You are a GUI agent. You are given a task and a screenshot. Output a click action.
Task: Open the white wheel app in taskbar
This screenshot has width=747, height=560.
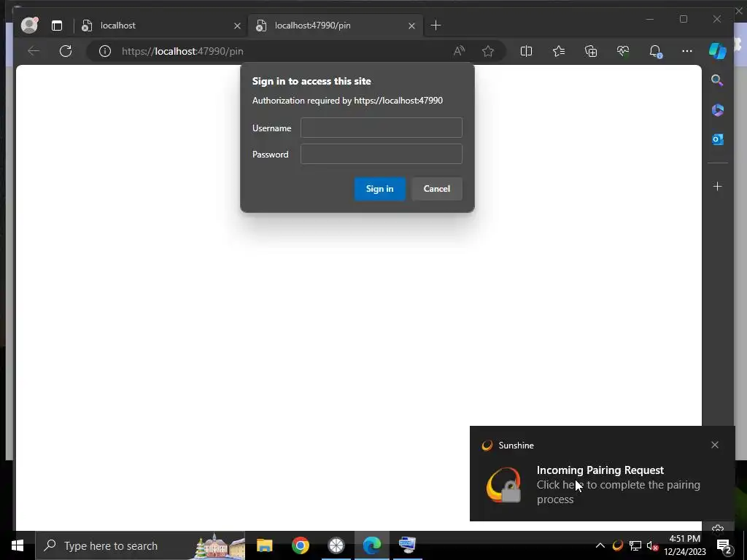click(336, 545)
